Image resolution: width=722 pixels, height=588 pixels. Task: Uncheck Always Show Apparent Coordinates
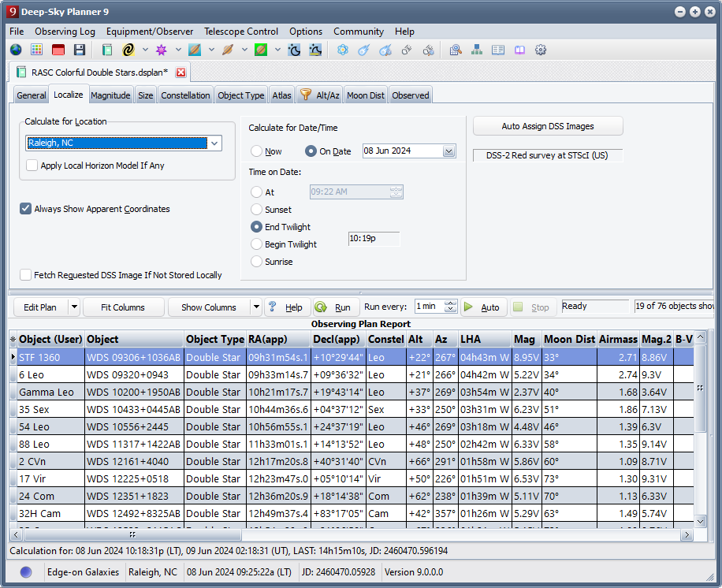26,209
